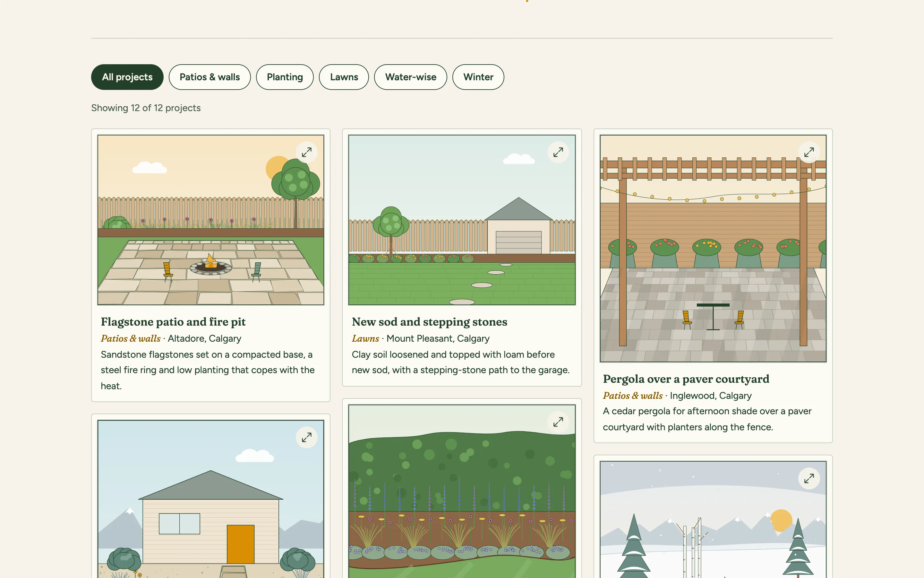Open the new sod lawn illustration
924x578 pixels.
tap(462, 220)
